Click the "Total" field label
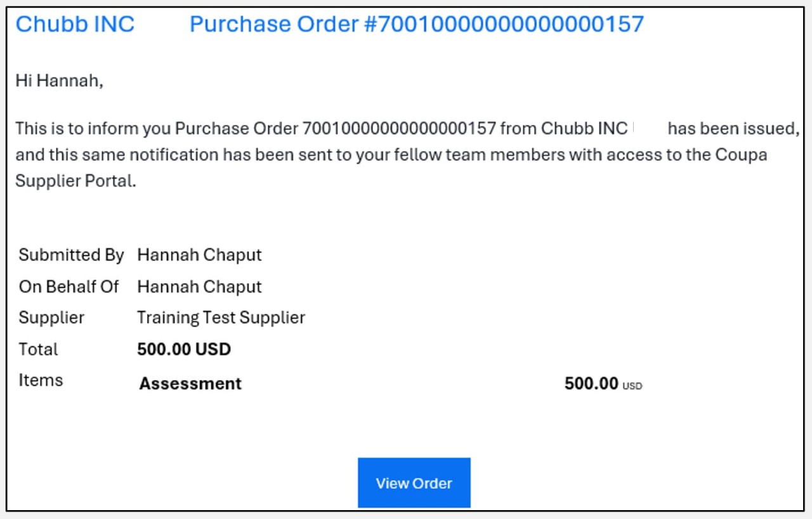The image size is (812, 519). [x=38, y=350]
